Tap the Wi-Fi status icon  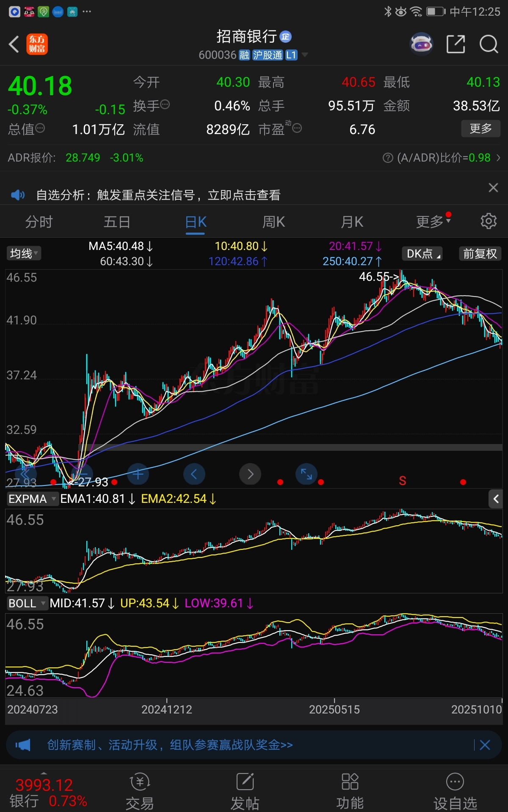pos(416,11)
